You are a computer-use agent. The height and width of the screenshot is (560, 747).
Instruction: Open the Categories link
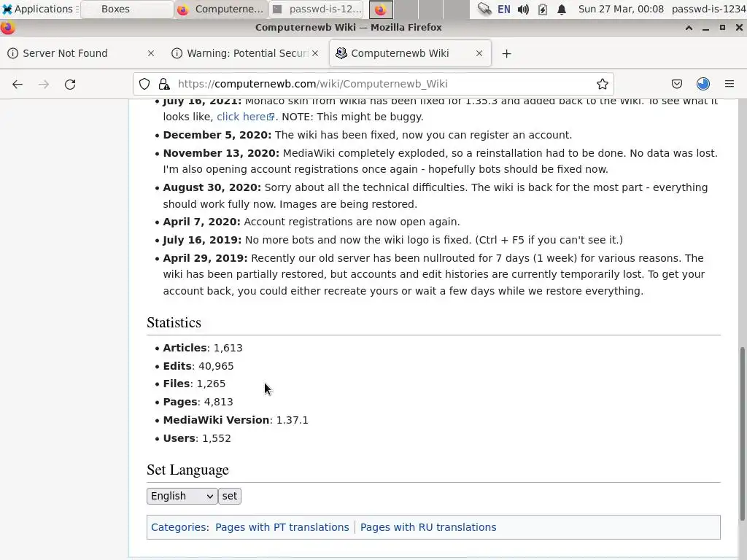pyautogui.click(x=179, y=527)
